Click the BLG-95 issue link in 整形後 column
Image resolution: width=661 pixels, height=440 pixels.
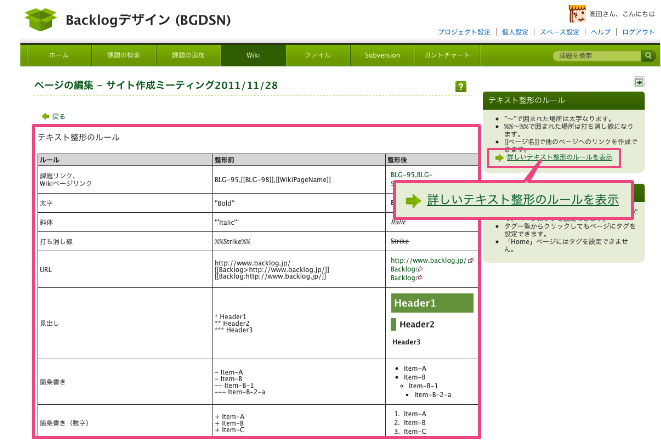pyautogui.click(x=403, y=174)
